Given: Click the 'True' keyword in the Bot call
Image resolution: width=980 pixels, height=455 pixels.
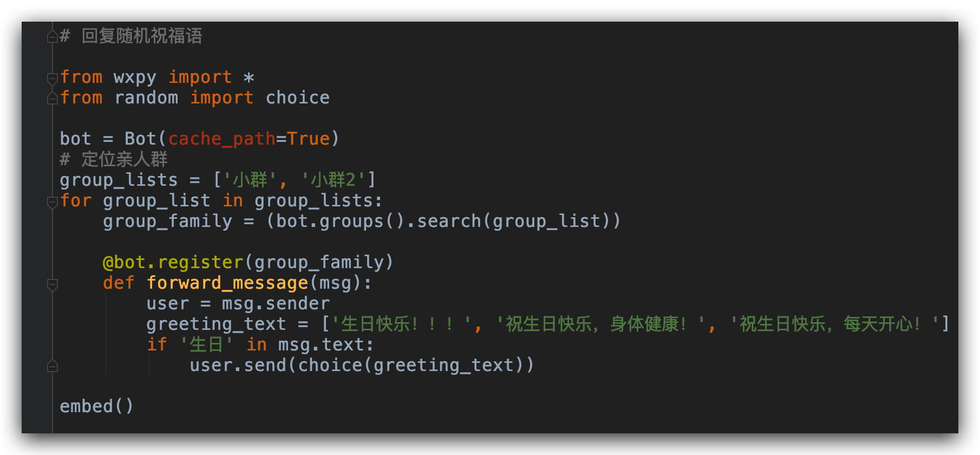Looking at the screenshot, I should [309, 139].
